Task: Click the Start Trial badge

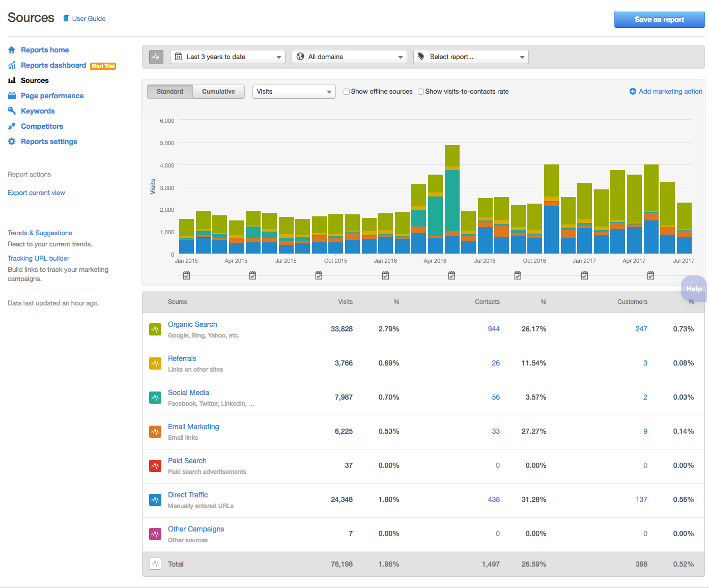Action: [x=103, y=66]
